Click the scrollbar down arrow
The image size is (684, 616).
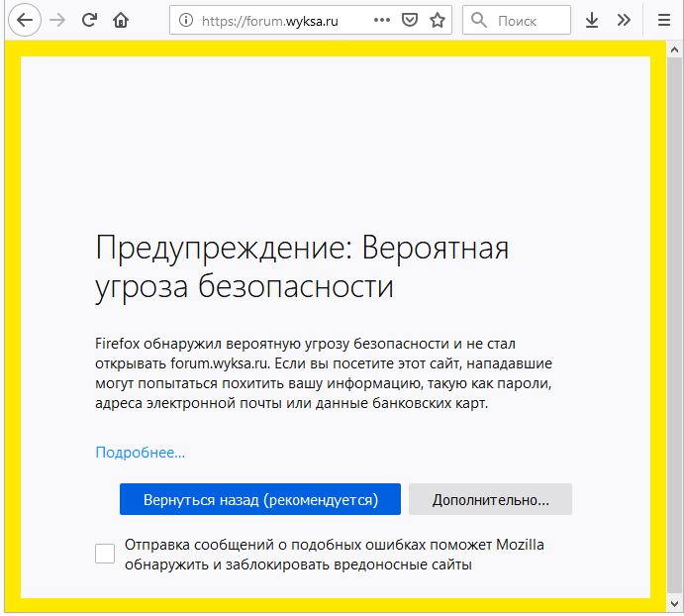[674, 604]
